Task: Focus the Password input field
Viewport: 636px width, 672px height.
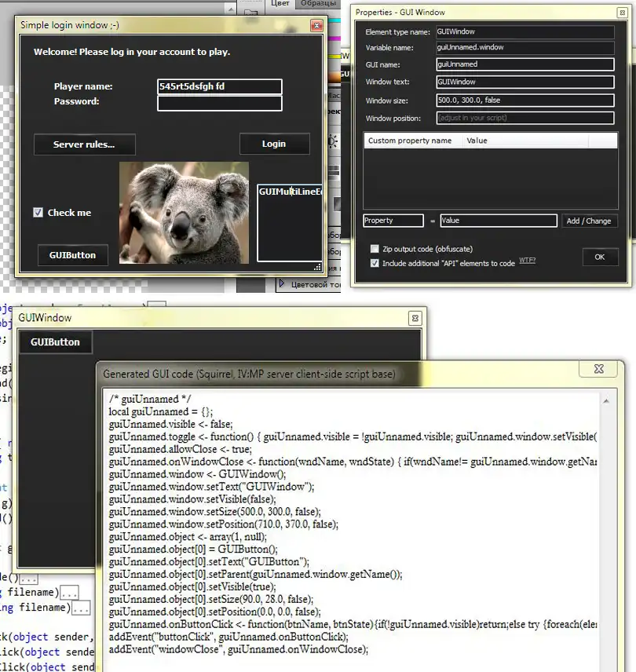Action: click(219, 104)
